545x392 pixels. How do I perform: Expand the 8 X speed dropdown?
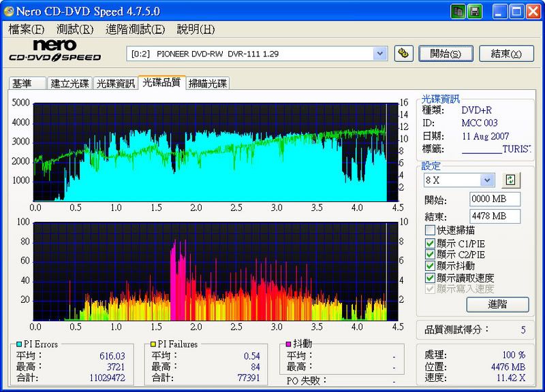click(487, 180)
